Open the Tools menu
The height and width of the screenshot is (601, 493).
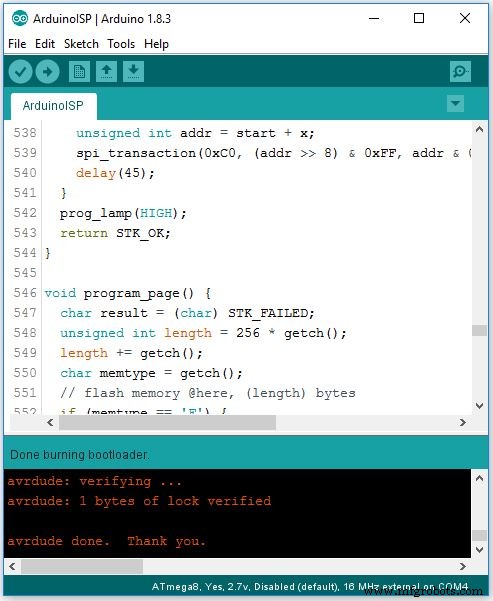pyautogui.click(x=121, y=44)
